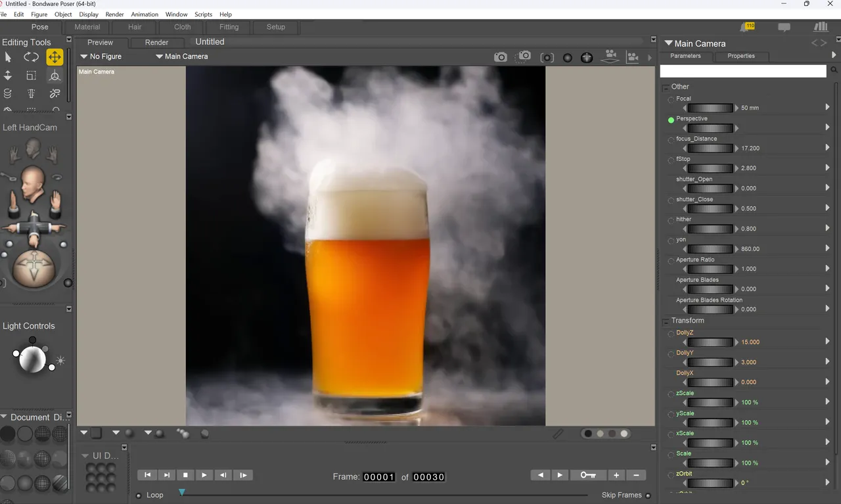The height and width of the screenshot is (504, 841).
Task: Click the delete keyframe minus button
Action: (x=636, y=475)
